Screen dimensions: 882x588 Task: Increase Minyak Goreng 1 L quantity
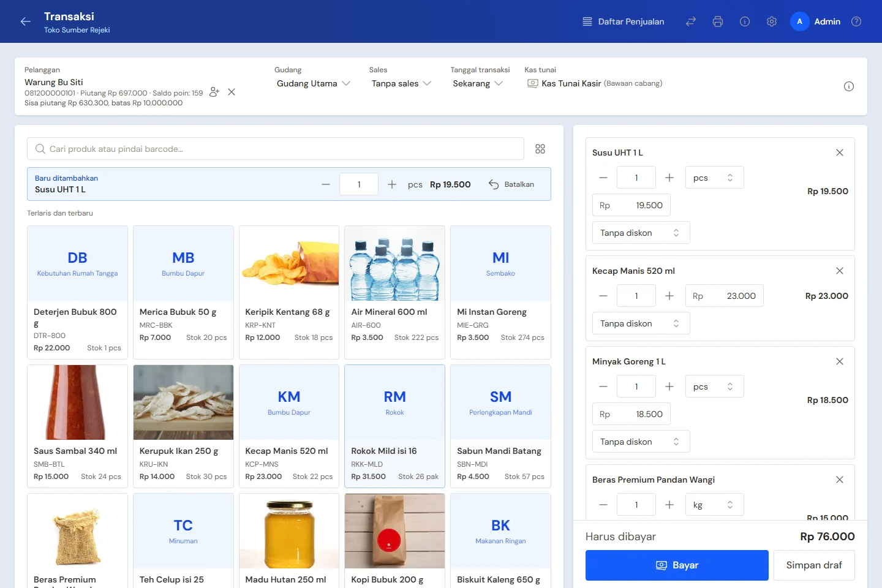pyautogui.click(x=669, y=386)
